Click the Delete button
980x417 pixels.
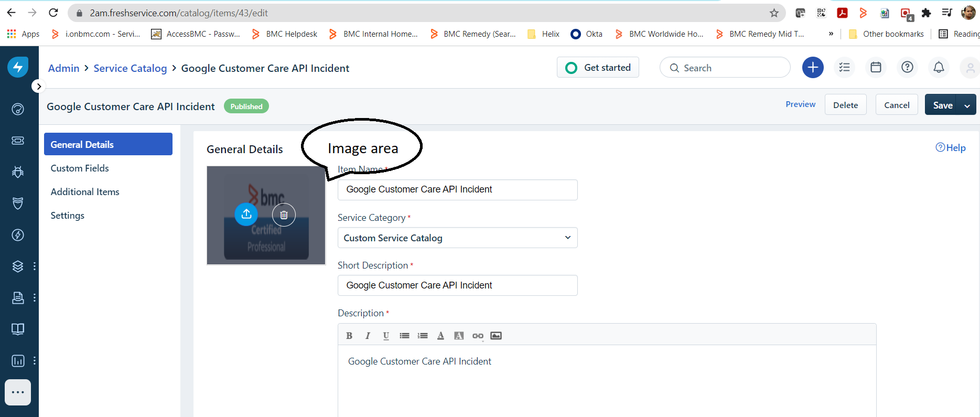[845, 105]
